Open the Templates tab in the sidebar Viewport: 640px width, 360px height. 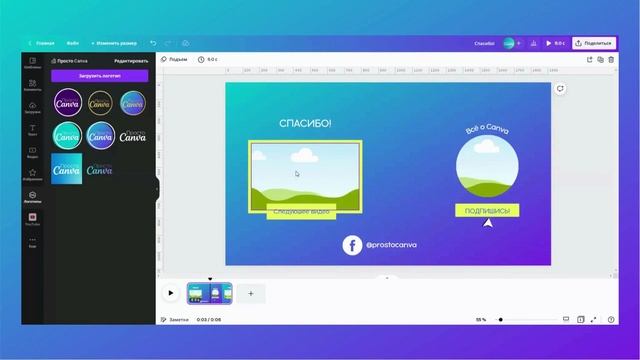tap(33, 63)
